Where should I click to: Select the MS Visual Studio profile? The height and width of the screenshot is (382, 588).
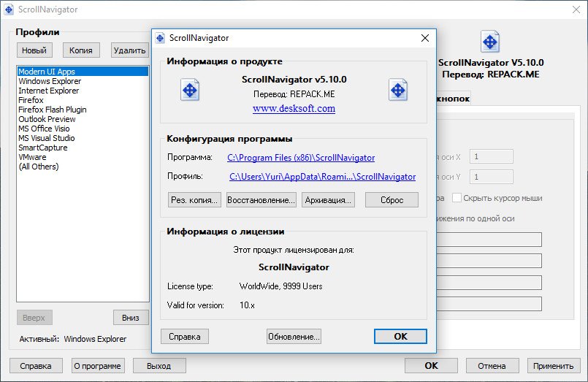point(83,138)
